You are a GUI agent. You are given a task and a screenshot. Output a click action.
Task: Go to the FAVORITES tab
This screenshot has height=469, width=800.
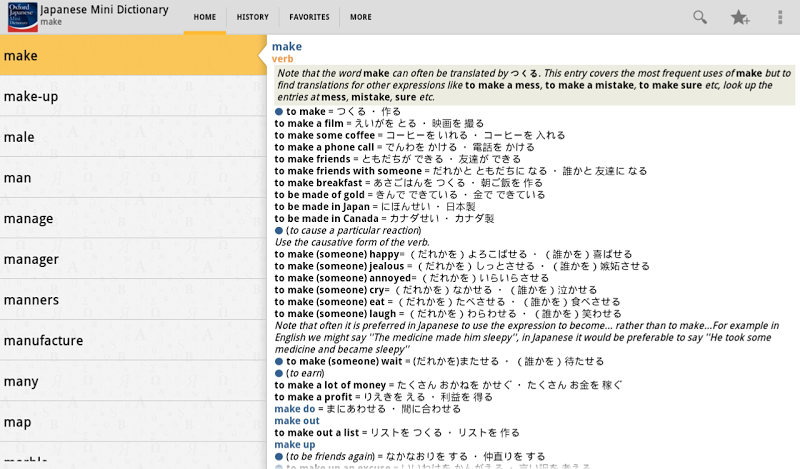[309, 17]
